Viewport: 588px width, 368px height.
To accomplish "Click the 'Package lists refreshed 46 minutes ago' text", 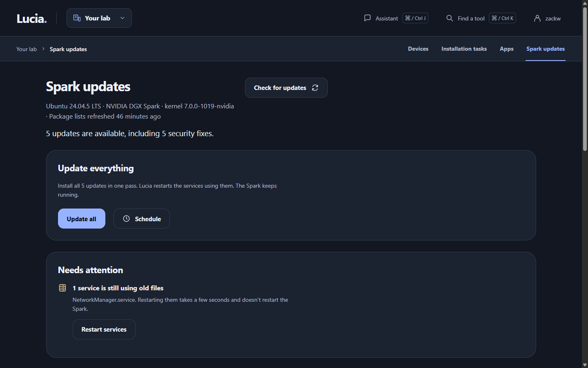I will (x=105, y=117).
